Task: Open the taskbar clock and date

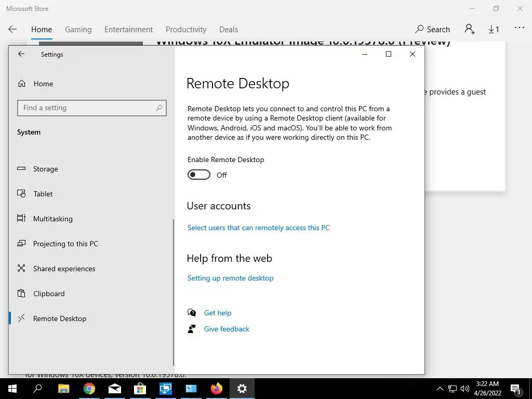Action: point(487,389)
